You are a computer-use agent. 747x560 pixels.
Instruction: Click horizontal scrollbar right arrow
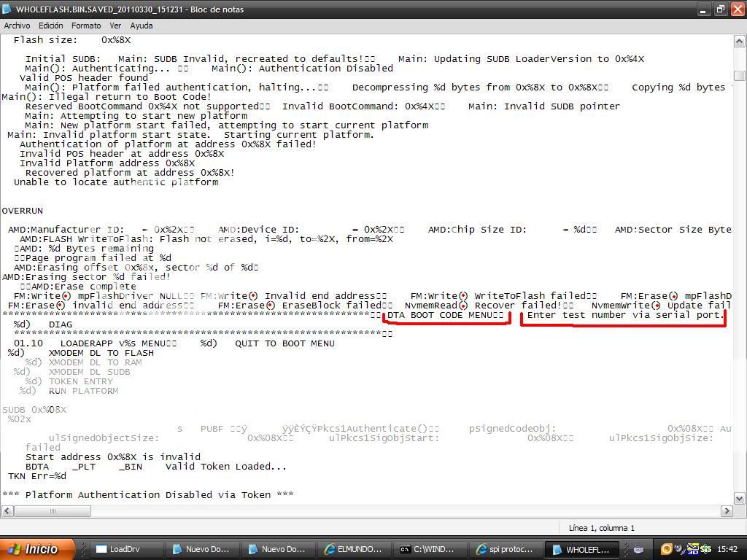coord(727,511)
